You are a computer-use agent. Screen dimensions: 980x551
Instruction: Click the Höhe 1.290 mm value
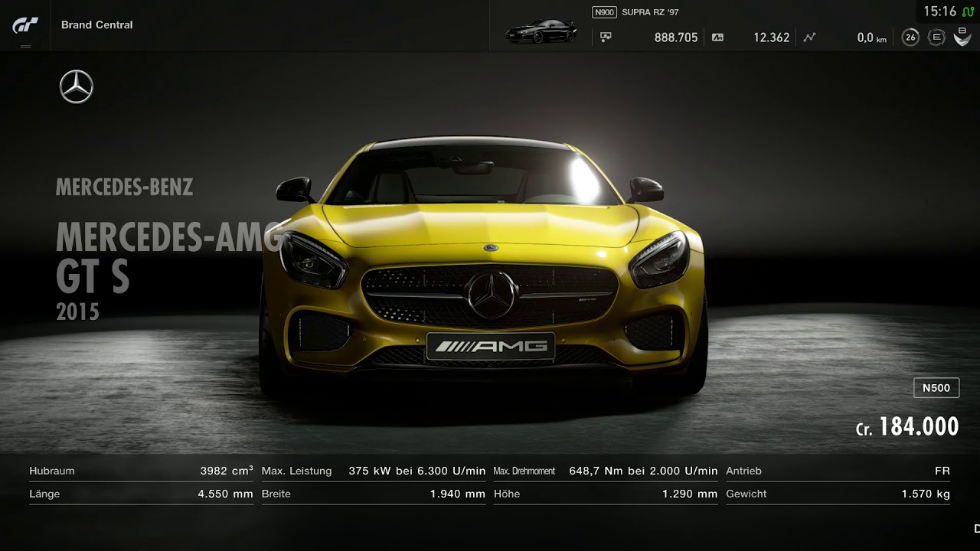coord(690,494)
